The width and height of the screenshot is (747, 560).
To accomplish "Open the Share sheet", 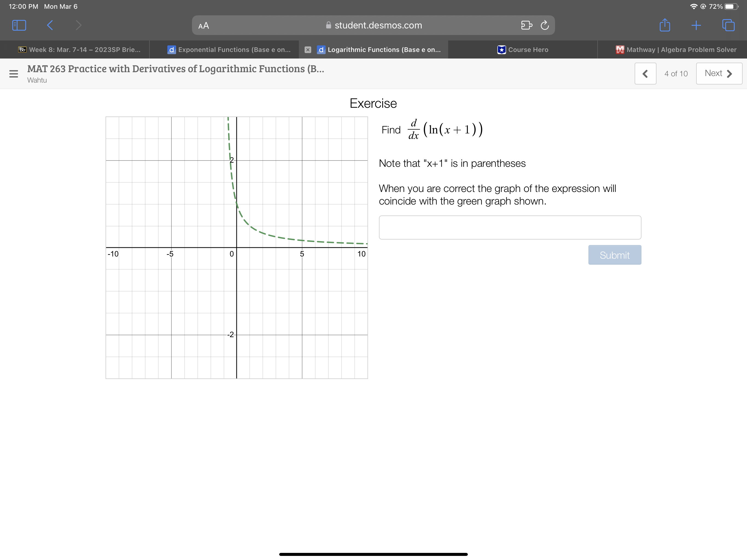I will pos(664,25).
